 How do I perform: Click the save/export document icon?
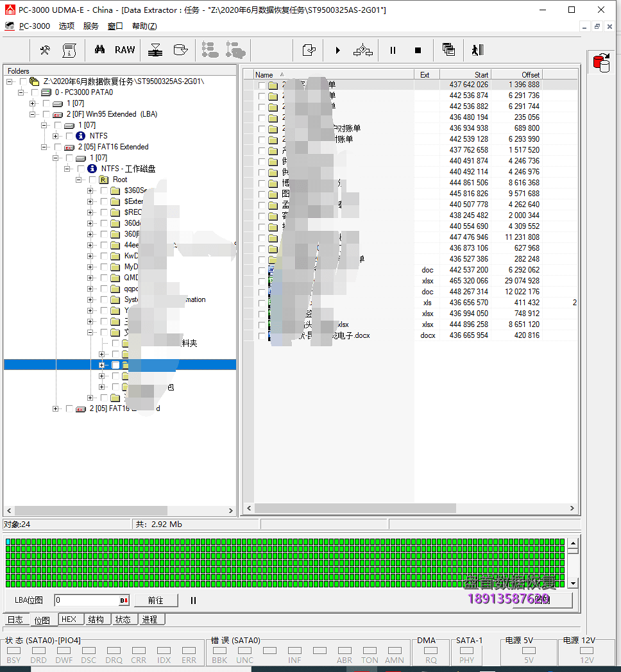(309, 50)
